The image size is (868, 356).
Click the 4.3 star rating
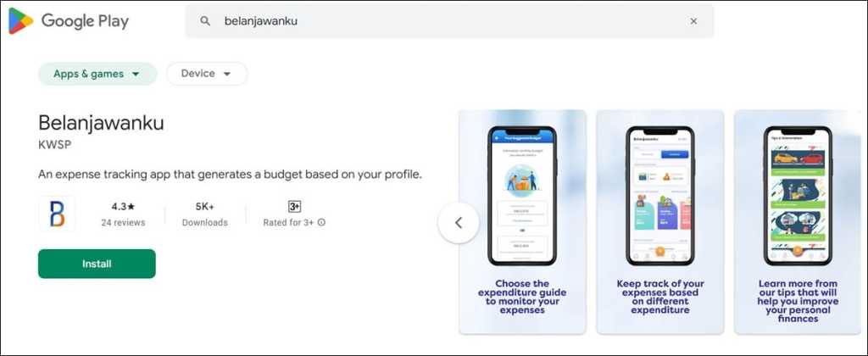[x=123, y=207]
